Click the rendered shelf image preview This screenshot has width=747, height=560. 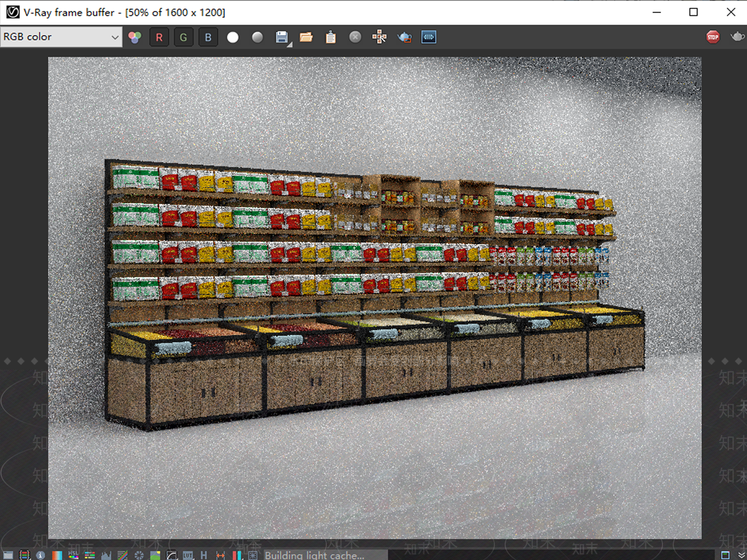[x=374, y=298]
